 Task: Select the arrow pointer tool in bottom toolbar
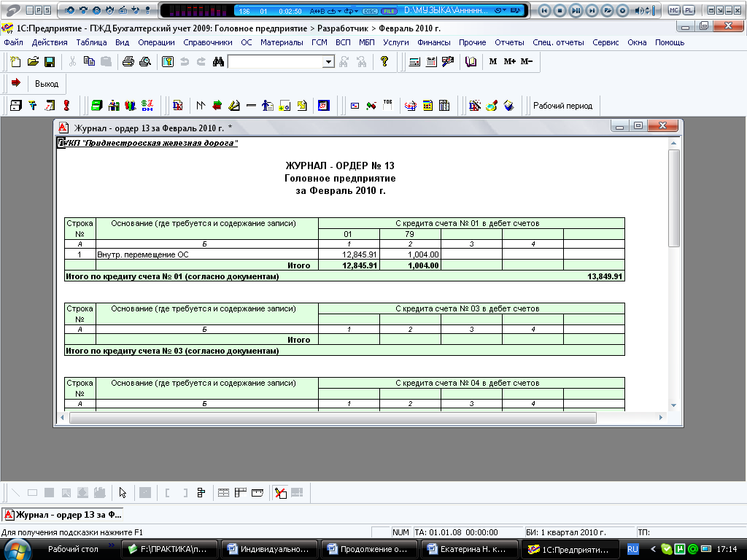pyautogui.click(x=123, y=492)
